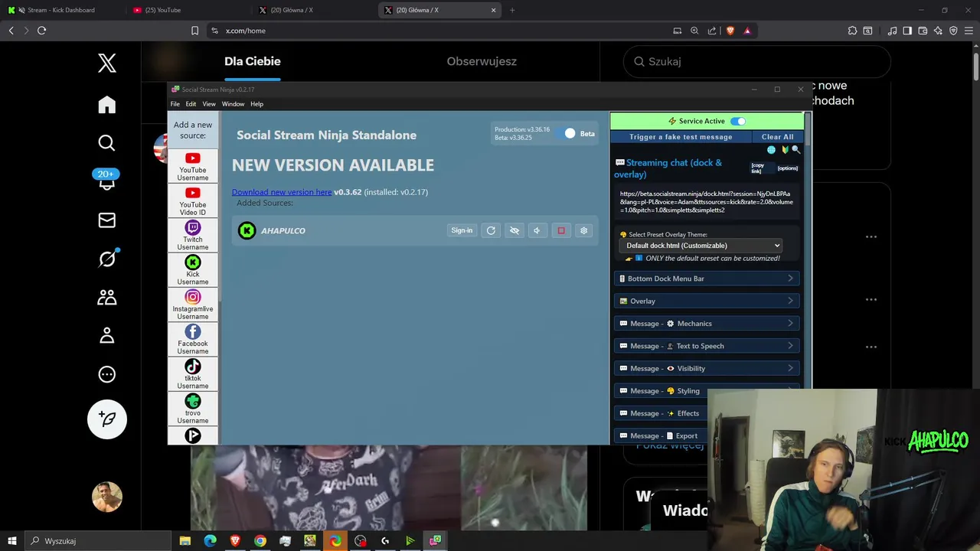The width and height of the screenshot is (980, 551).
Task: Open X communities people icon
Action: 106,297
